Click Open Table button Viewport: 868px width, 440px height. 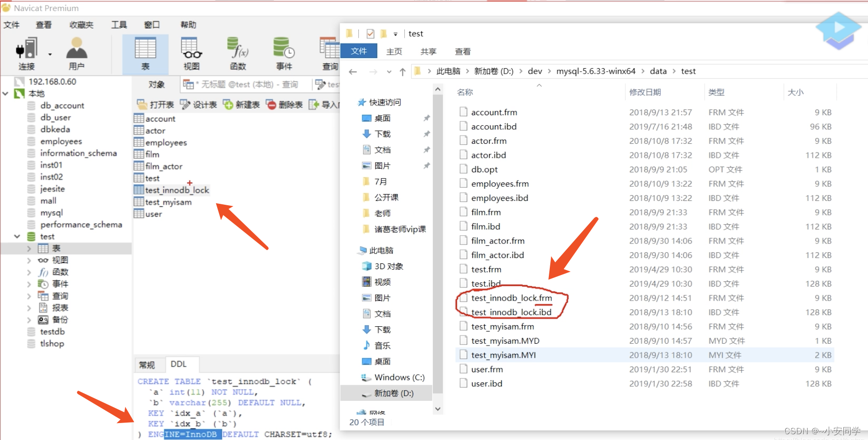click(x=155, y=105)
